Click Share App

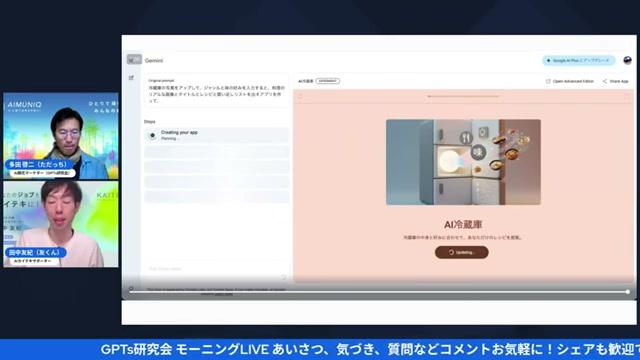616,81
